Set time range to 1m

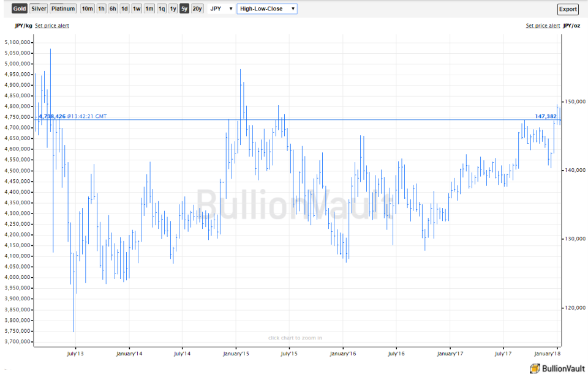pos(149,9)
